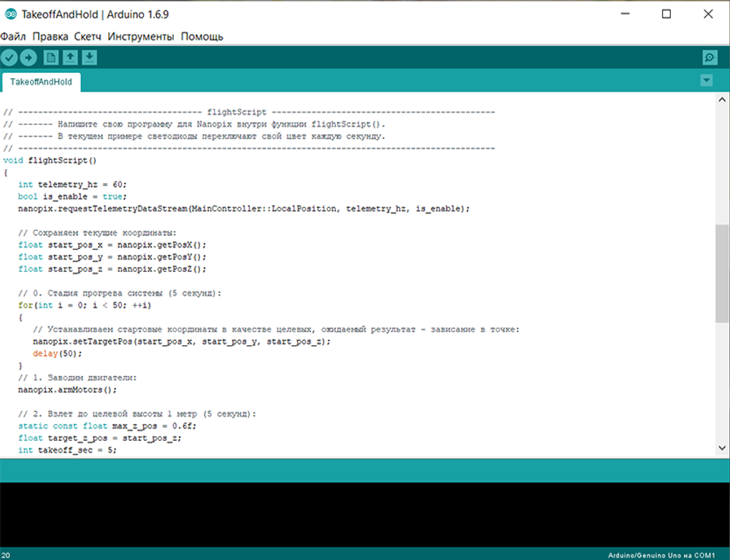This screenshot has height=560, width=730.
Task: Click the black console output area
Action: 365,514
